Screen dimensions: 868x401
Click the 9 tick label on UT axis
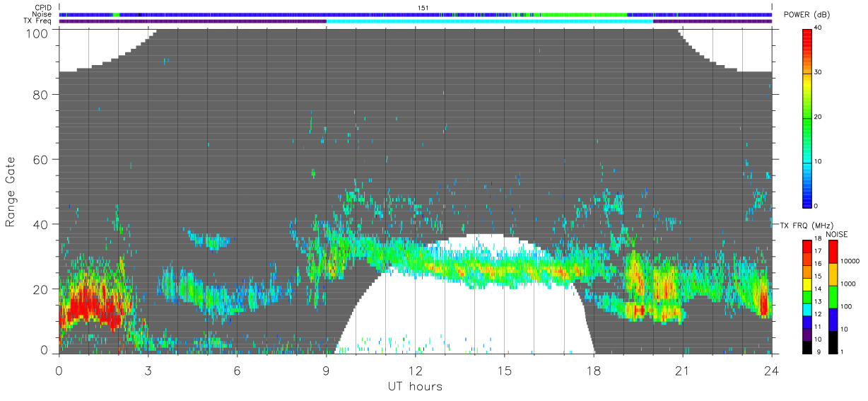point(326,370)
